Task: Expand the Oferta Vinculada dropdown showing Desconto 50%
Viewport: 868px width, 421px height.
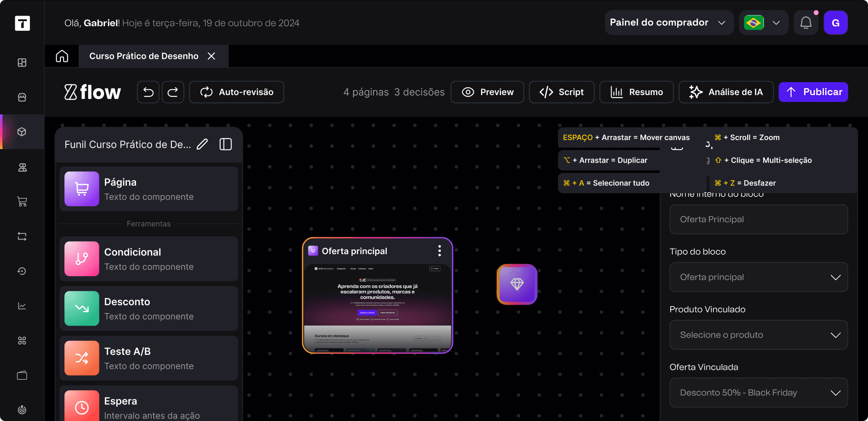Action: (758, 392)
